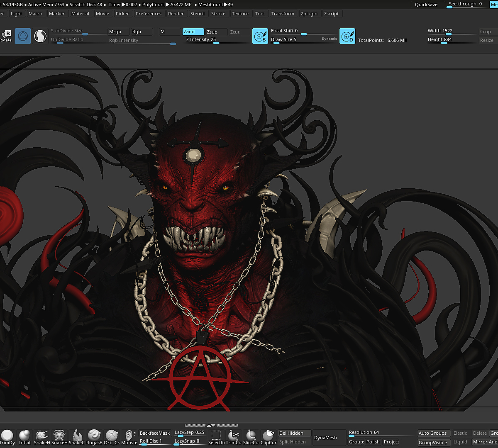Screen dimensions: 498x448
Task: Click the Rotate icon
Action: point(6,36)
